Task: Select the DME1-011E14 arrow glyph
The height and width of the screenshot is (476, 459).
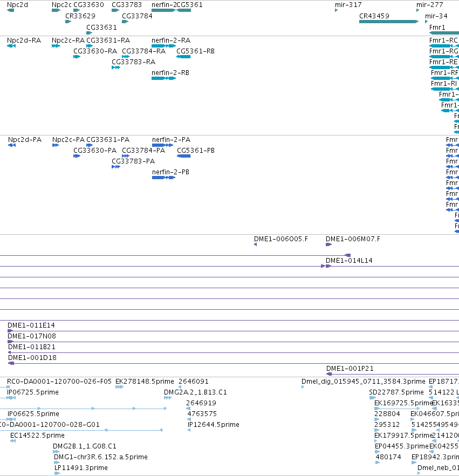Action: (x=10, y=331)
